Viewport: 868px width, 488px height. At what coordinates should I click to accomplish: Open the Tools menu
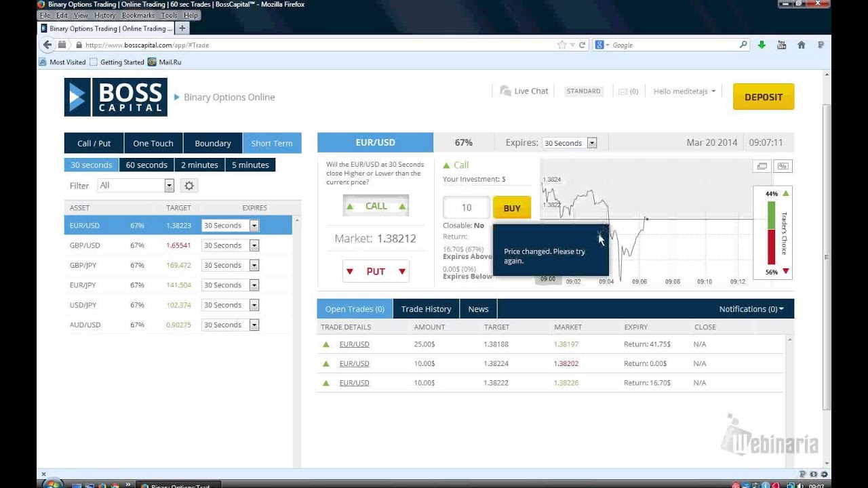[169, 15]
